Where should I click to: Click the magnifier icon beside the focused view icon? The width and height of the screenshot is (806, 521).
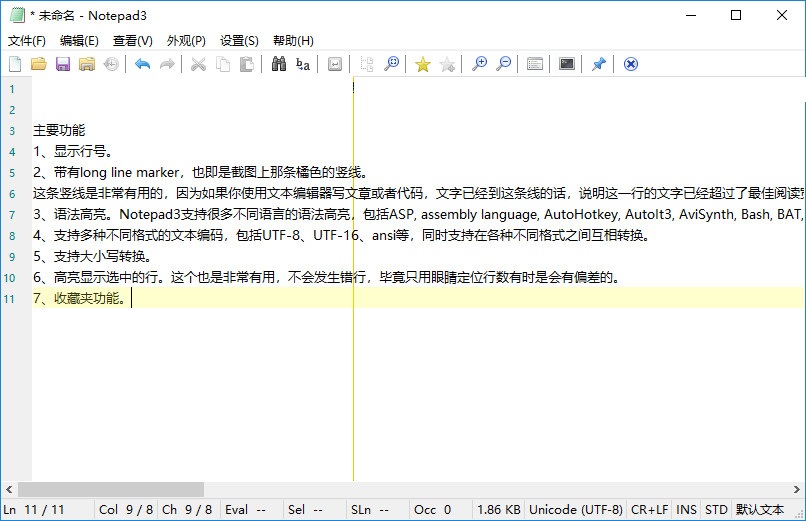(x=391, y=64)
